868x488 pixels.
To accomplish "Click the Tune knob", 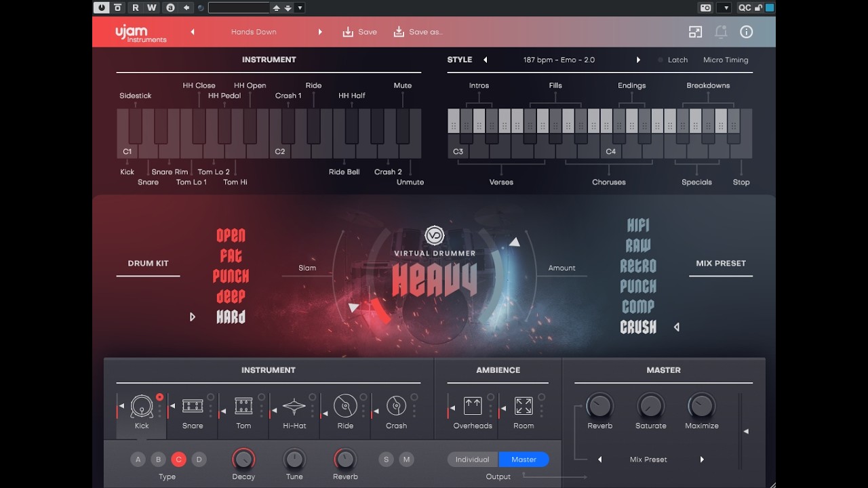I will click(294, 460).
